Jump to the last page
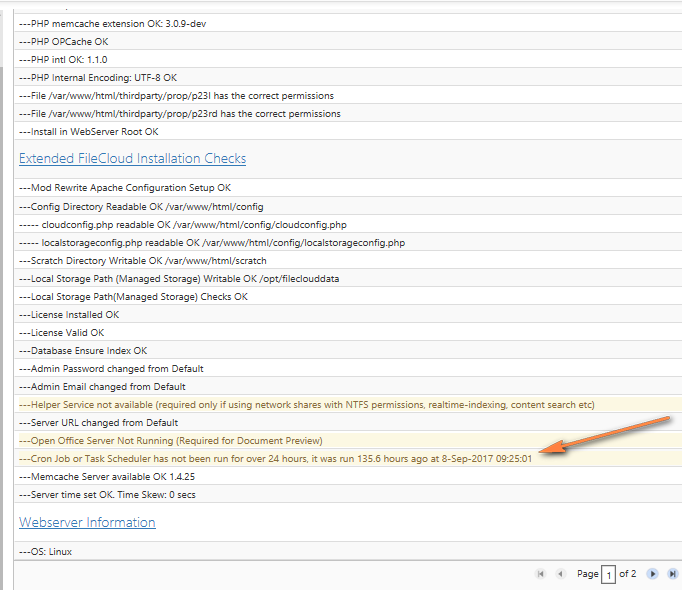 [x=670, y=574]
